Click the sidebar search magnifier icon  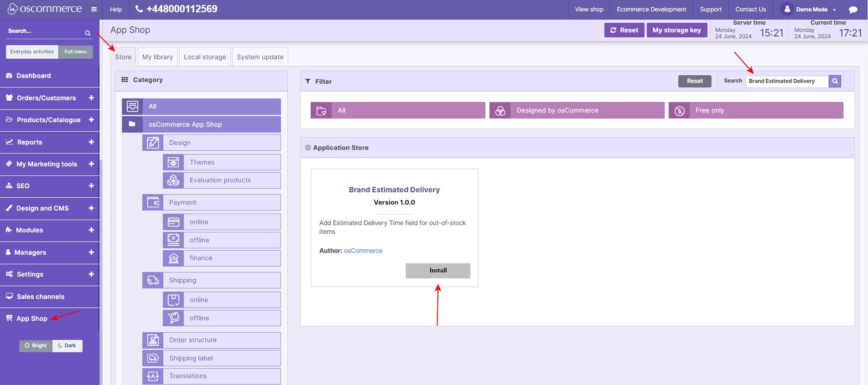click(88, 33)
